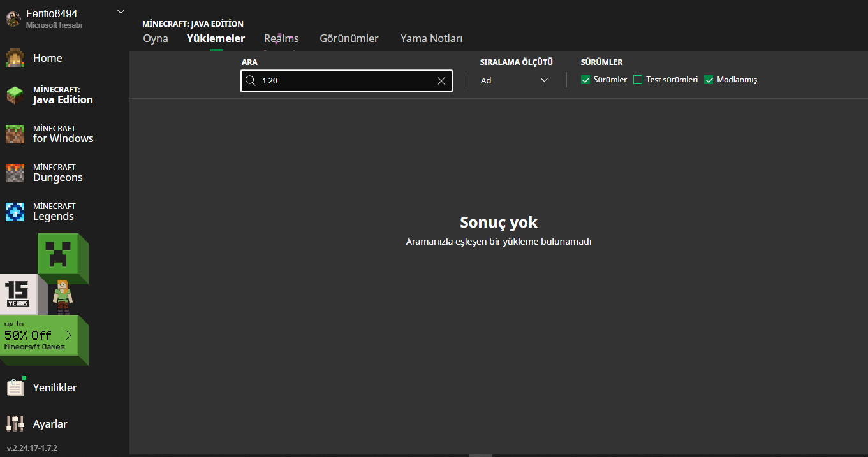Click the Sonuç yok heading
Viewport: 868px width, 457px height.
(499, 222)
